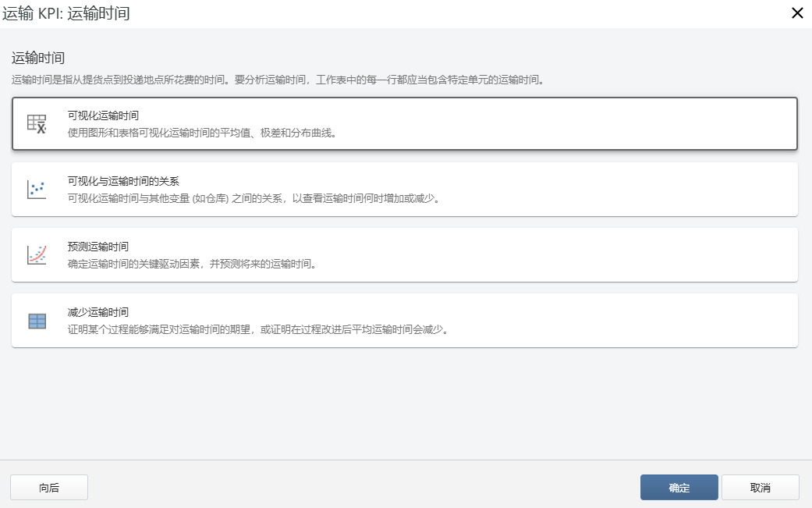Confirm the selection with 确定
Viewport: 812px width, 508px height.
point(679,487)
